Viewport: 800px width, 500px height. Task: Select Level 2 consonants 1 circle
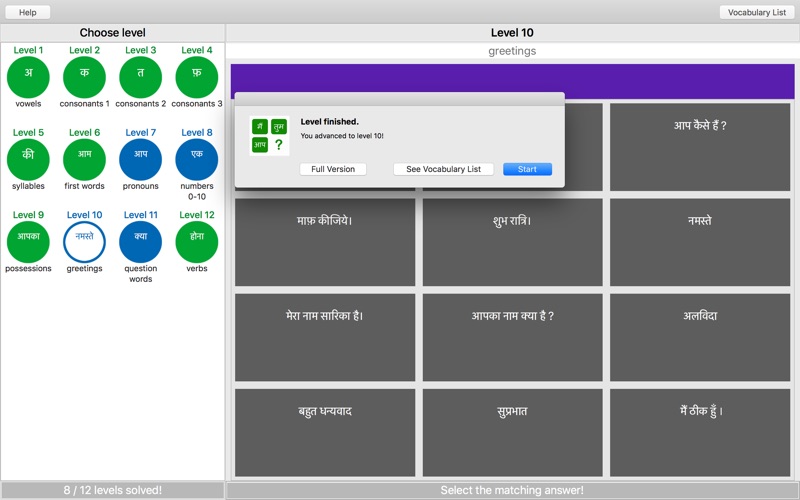pyautogui.click(x=84, y=77)
